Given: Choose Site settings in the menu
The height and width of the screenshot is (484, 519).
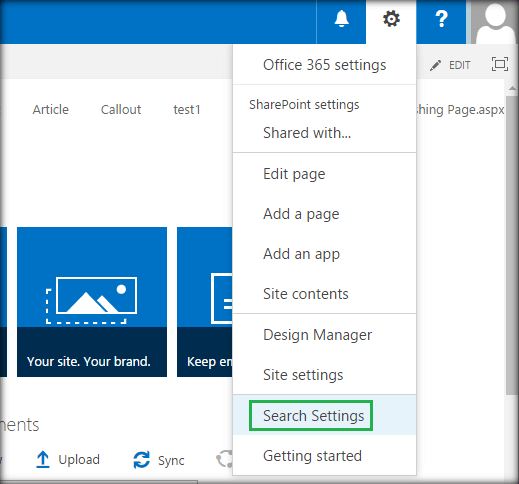Looking at the screenshot, I should [x=324, y=375].
